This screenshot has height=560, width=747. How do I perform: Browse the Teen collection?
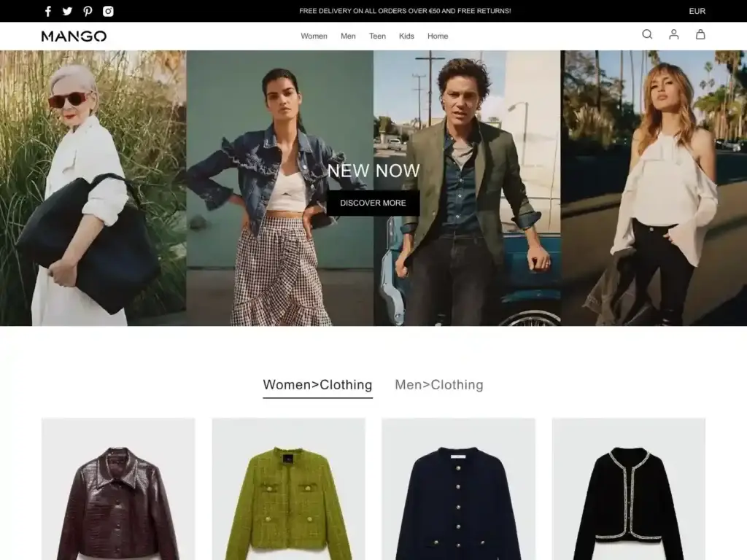pos(377,36)
